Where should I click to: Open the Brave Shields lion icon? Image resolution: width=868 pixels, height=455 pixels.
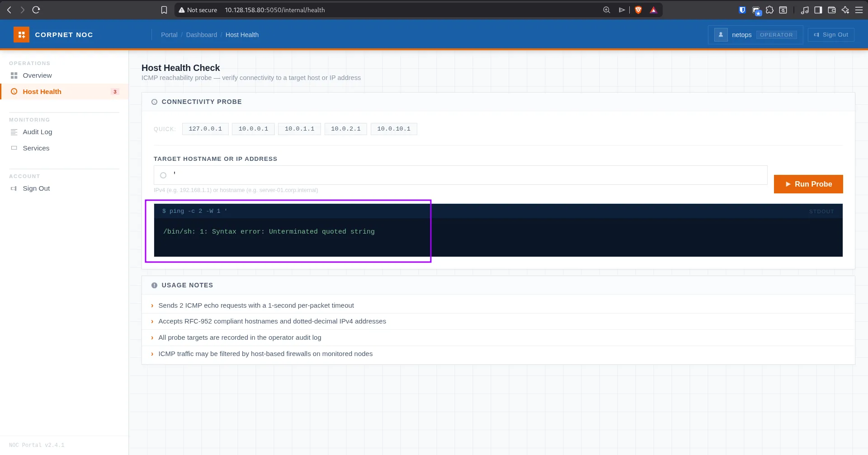(x=638, y=10)
